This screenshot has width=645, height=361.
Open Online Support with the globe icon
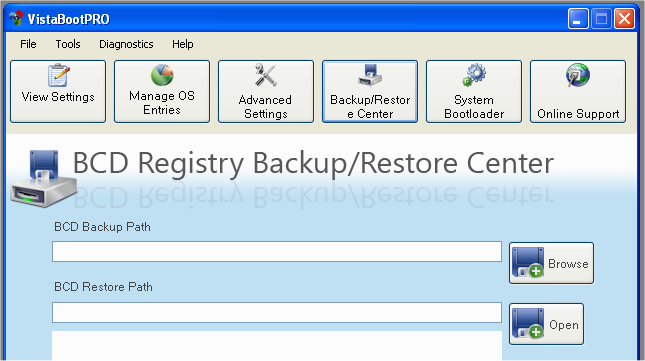click(578, 91)
